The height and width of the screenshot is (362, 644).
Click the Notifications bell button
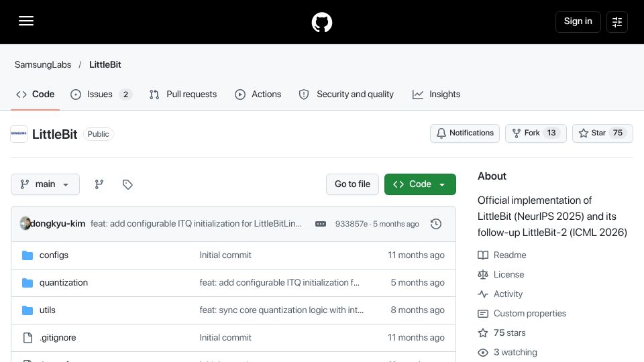pyautogui.click(x=465, y=133)
